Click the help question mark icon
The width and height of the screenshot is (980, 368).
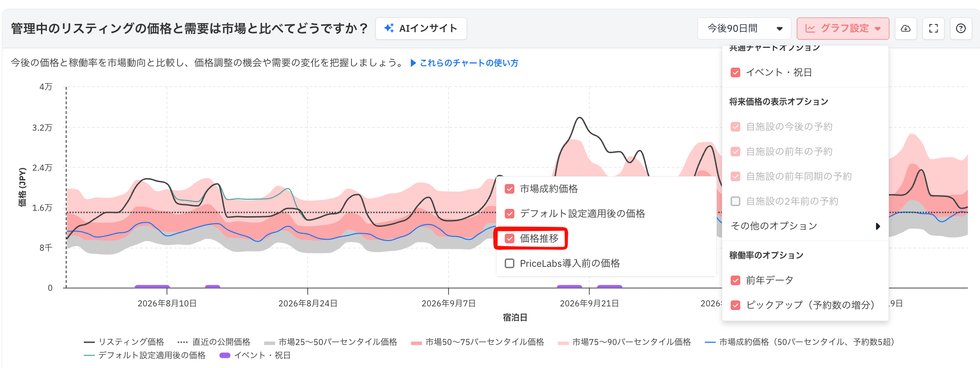point(961,29)
